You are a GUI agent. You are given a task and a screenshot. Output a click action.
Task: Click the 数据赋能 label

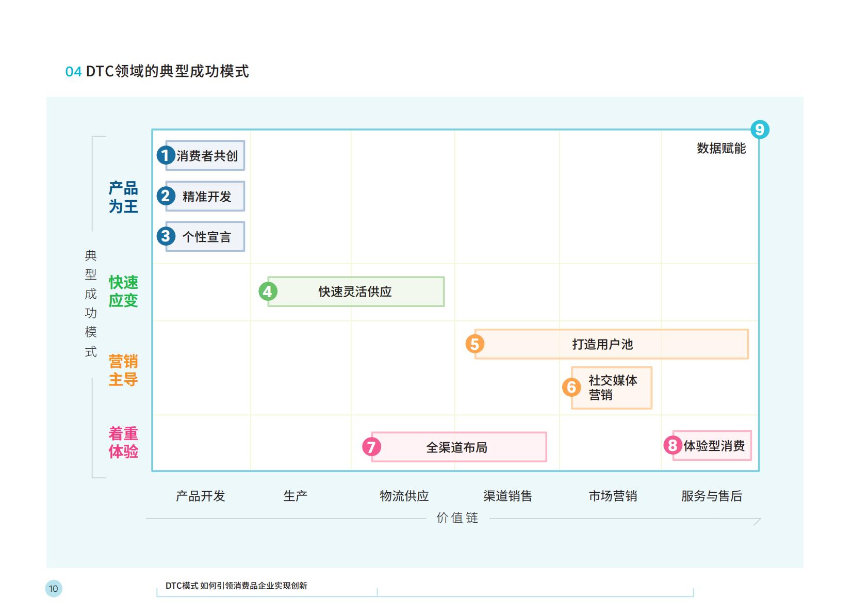click(721, 149)
